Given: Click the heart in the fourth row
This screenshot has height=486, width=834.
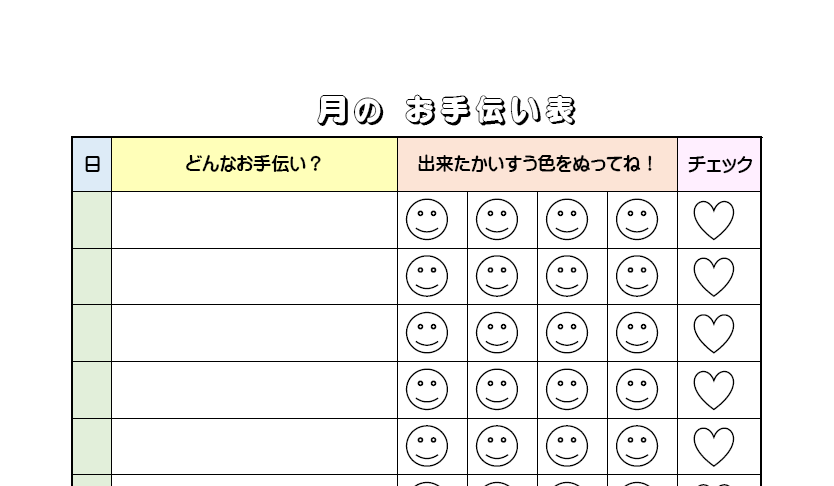Looking at the screenshot, I should coord(714,390).
